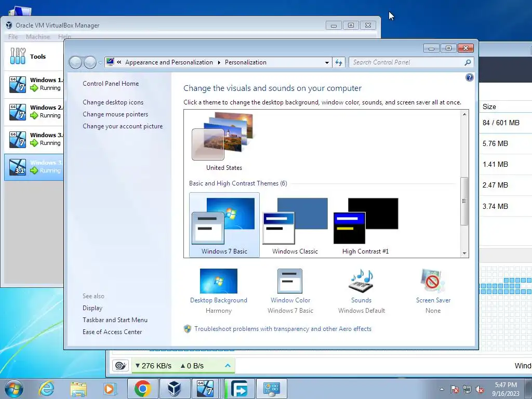This screenshot has height=399, width=532.
Task: Click the Size column header
Action: [489, 107]
